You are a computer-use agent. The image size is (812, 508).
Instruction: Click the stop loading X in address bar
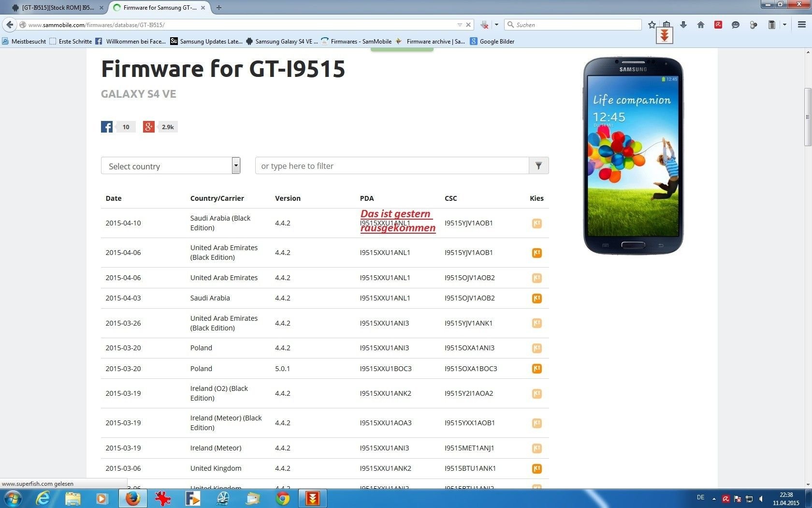click(468, 25)
